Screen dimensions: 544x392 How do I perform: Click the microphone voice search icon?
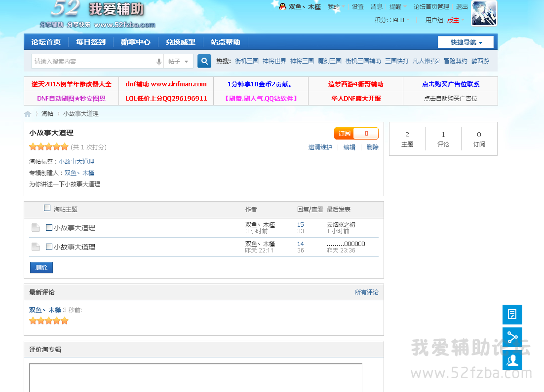click(159, 62)
